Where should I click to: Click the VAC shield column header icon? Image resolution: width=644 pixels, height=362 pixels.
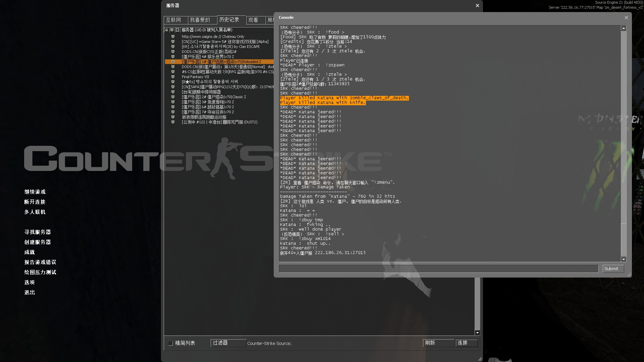tap(172, 30)
